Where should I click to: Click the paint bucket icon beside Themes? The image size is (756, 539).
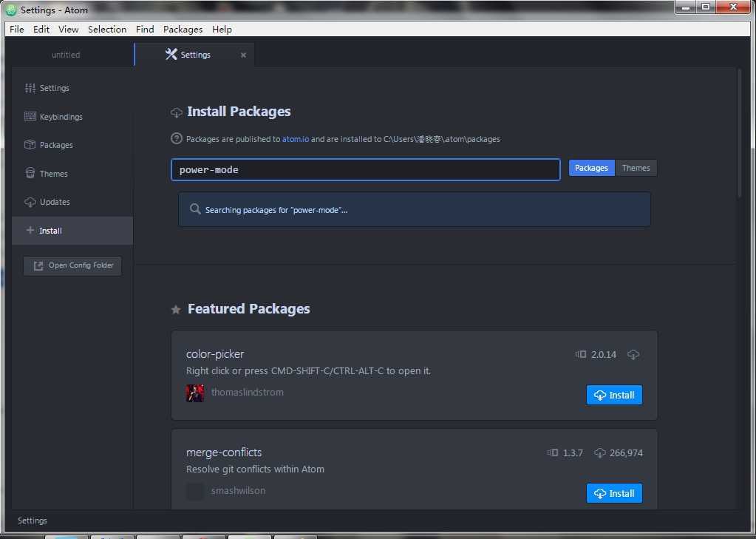(30, 173)
